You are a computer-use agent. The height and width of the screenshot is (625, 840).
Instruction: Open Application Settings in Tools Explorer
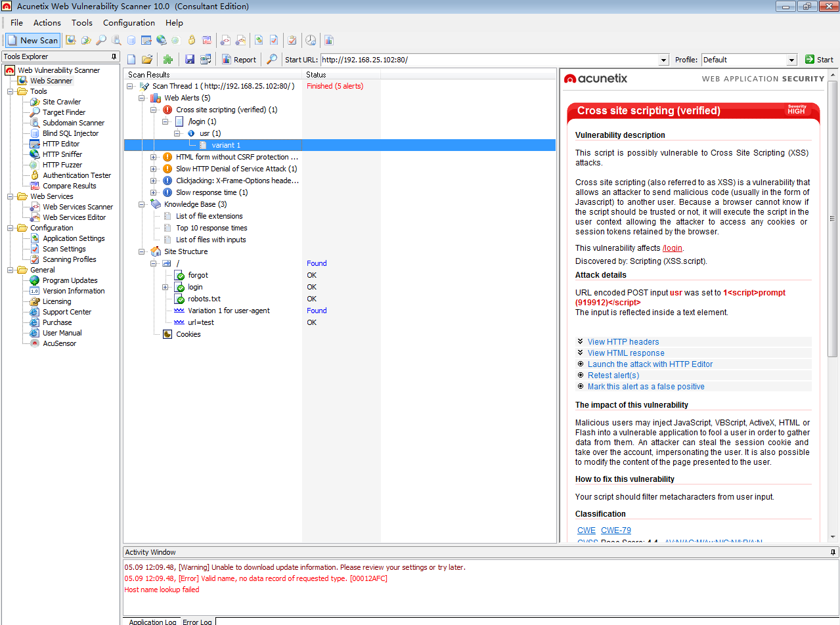click(x=74, y=238)
